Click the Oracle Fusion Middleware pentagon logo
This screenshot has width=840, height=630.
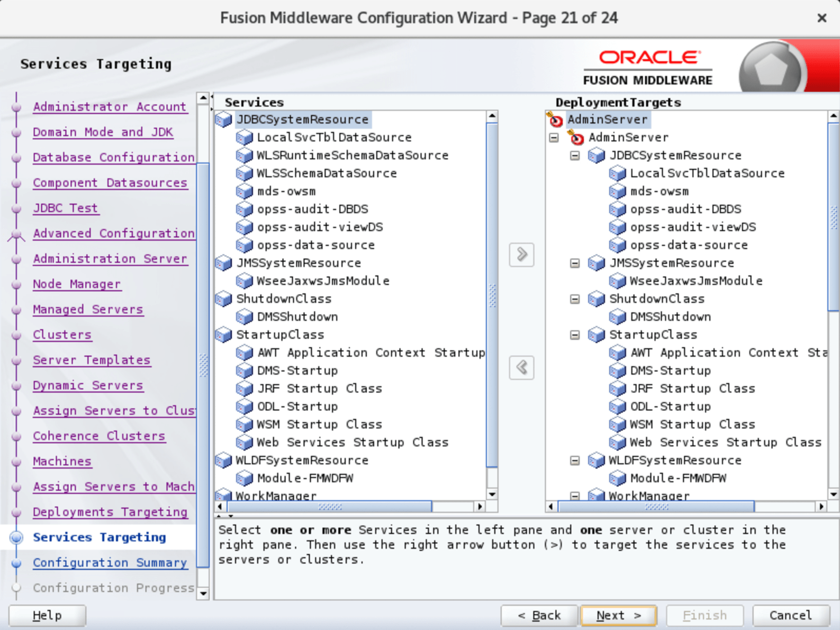pyautogui.click(x=772, y=69)
